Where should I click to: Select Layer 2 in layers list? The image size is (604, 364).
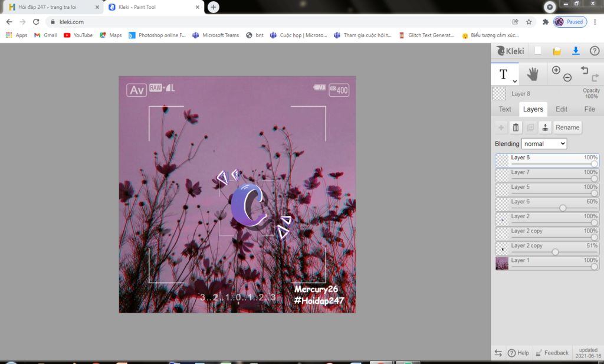coord(547,219)
